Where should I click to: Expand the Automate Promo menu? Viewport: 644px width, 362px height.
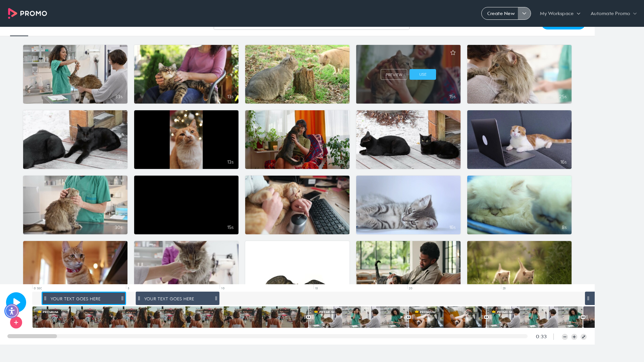click(x=613, y=13)
